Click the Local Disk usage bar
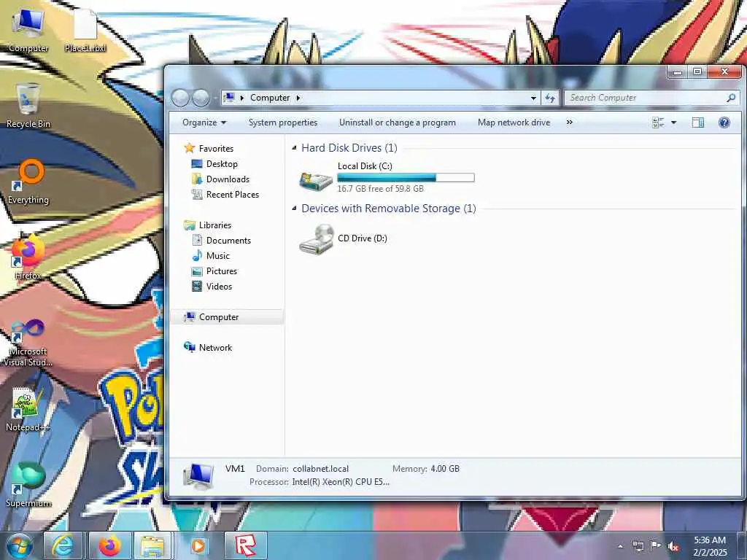The image size is (747, 560). (x=406, y=178)
